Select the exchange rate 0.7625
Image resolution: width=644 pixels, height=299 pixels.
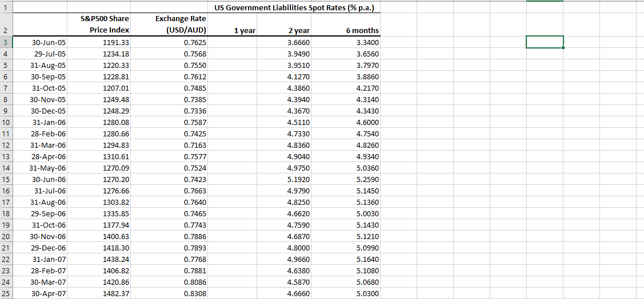169,42
